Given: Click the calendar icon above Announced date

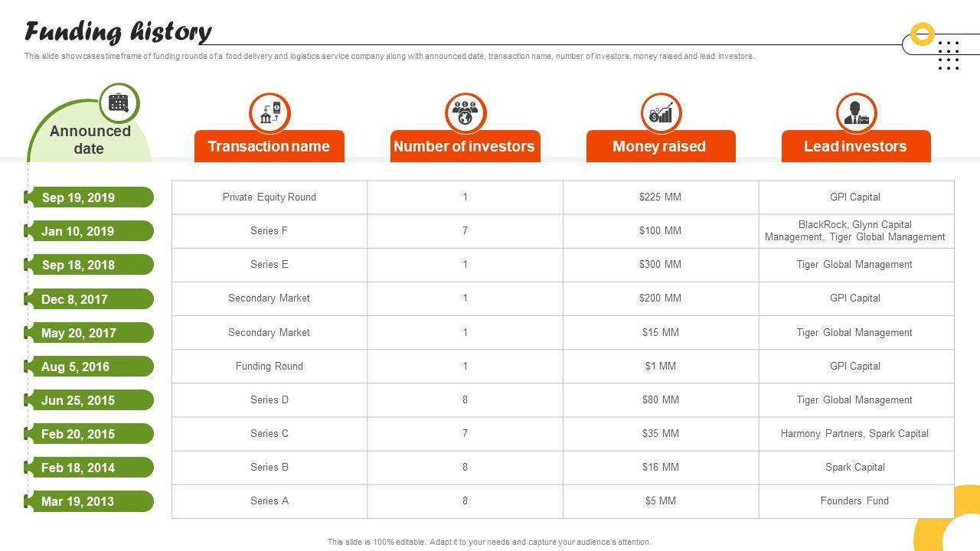Looking at the screenshot, I should 119,103.
